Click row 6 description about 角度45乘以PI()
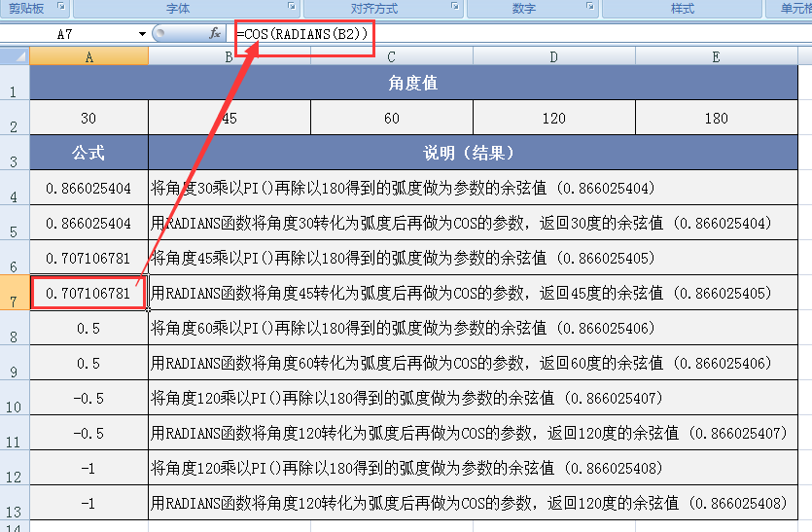Screen dimensions: 812x532 pos(473,258)
